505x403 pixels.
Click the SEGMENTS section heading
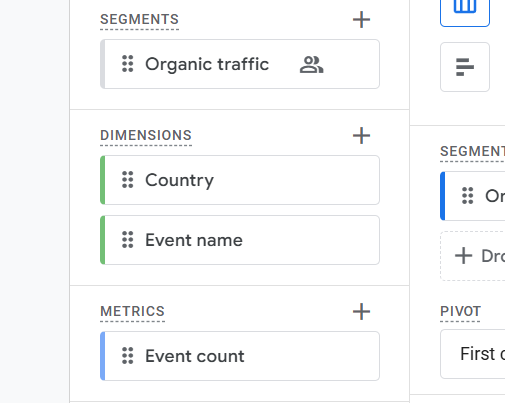click(139, 19)
